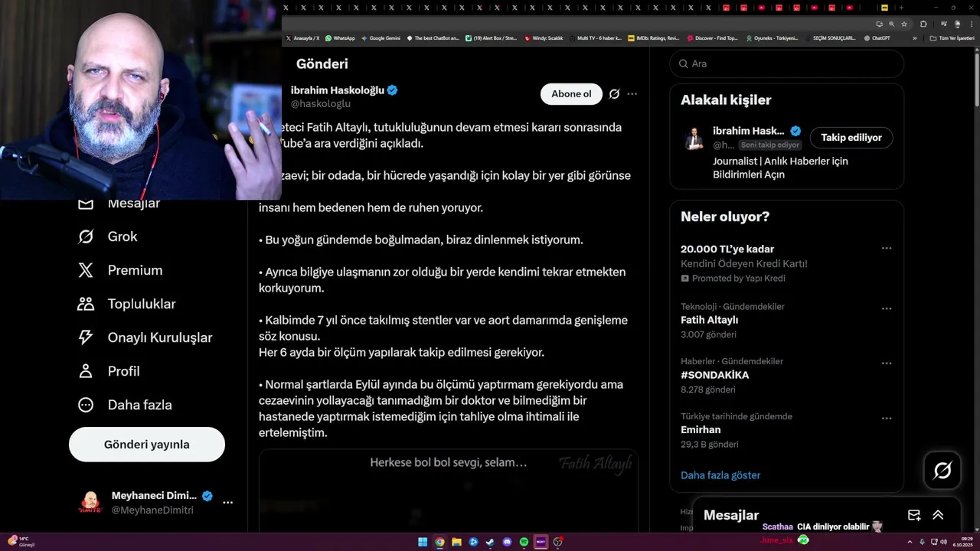Viewport: 980px width, 551px height.
Task: Open options for Fatih Altaylı trend
Action: coord(886,308)
